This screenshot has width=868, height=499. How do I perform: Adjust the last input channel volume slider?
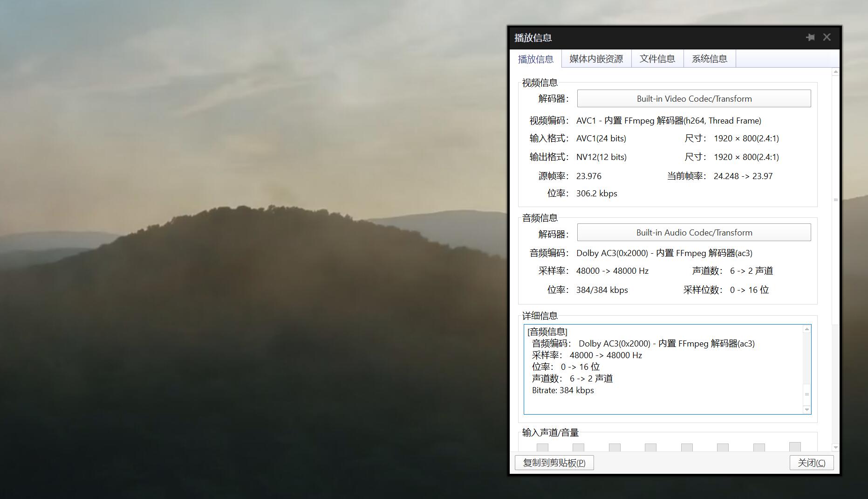click(794, 448)
